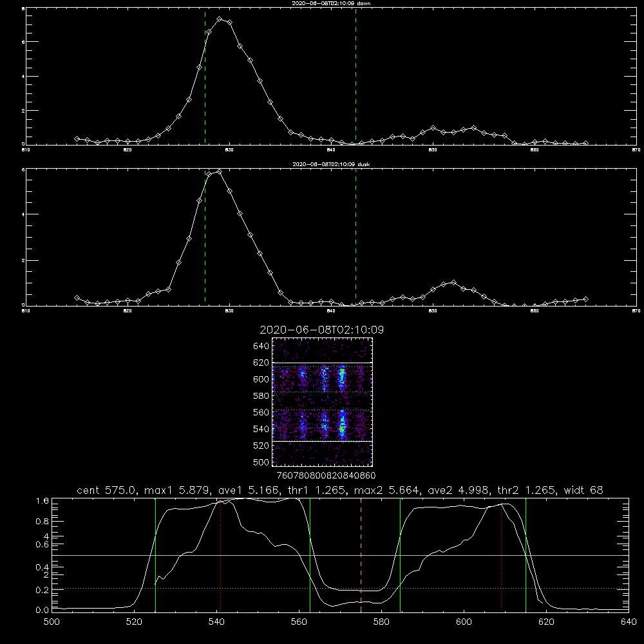Click the spectrogram image y-axis label '500'
644x644 pixels.
[x=261, y=462]
